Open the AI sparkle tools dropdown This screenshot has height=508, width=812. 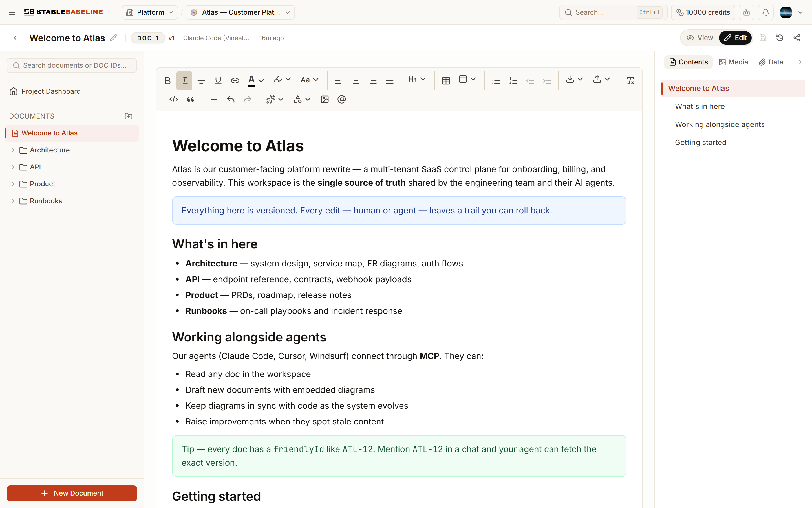click(x=275, y=99)
